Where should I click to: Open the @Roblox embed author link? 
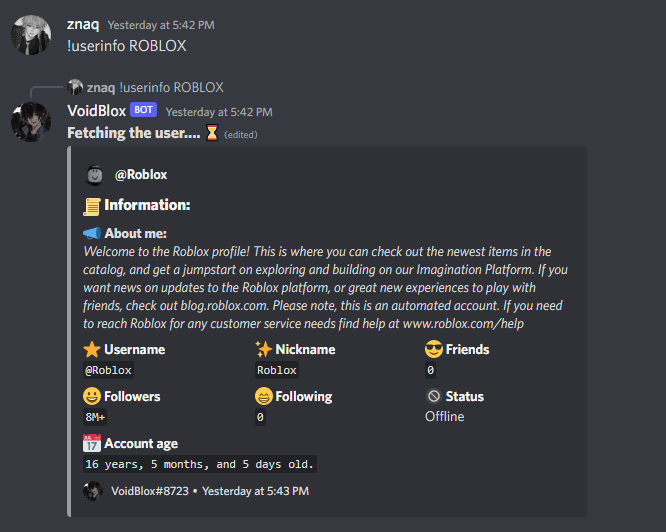point(141,175)
